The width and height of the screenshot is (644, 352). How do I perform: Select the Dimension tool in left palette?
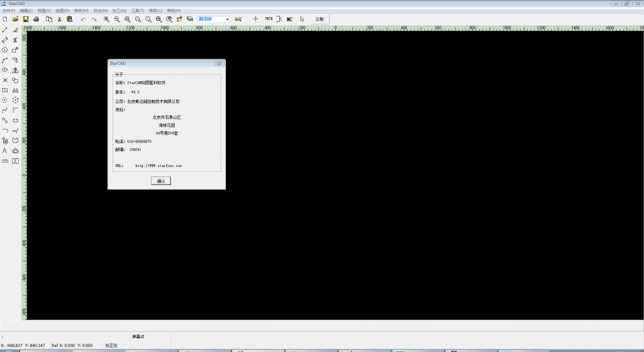(x=5, y=161)
